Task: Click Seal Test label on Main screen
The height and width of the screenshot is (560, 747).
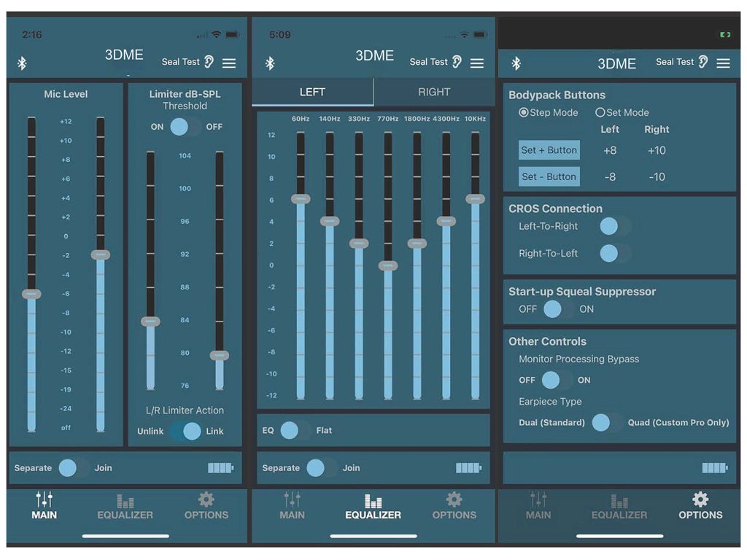Action: 181,62
